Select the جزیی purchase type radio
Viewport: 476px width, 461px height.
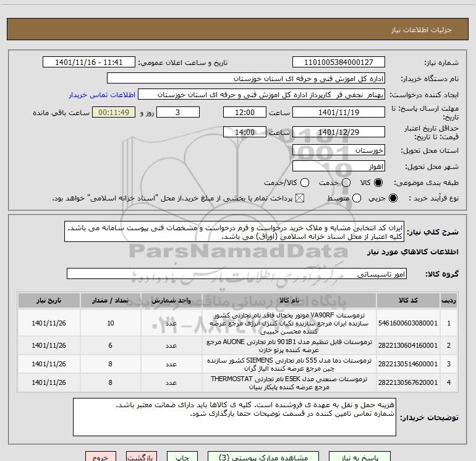(393, 199)
